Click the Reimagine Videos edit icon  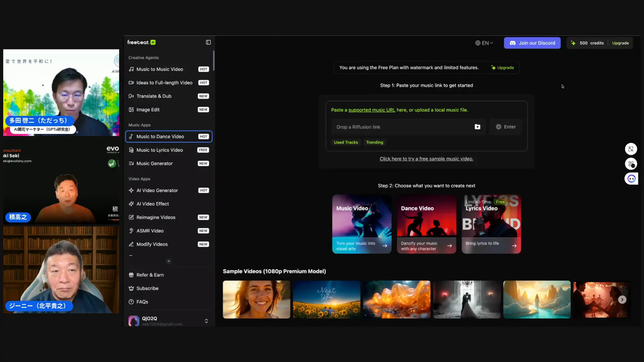[131, 217]
